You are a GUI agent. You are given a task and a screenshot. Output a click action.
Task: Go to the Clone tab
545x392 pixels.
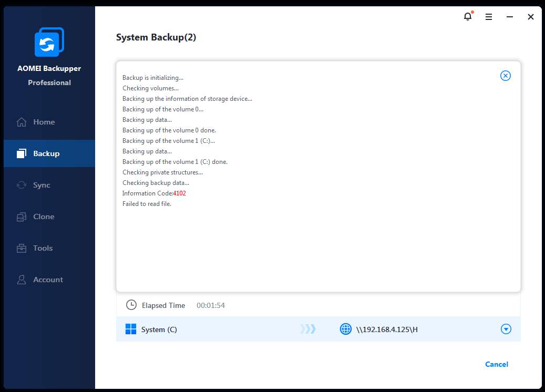(x=44, y=216)
